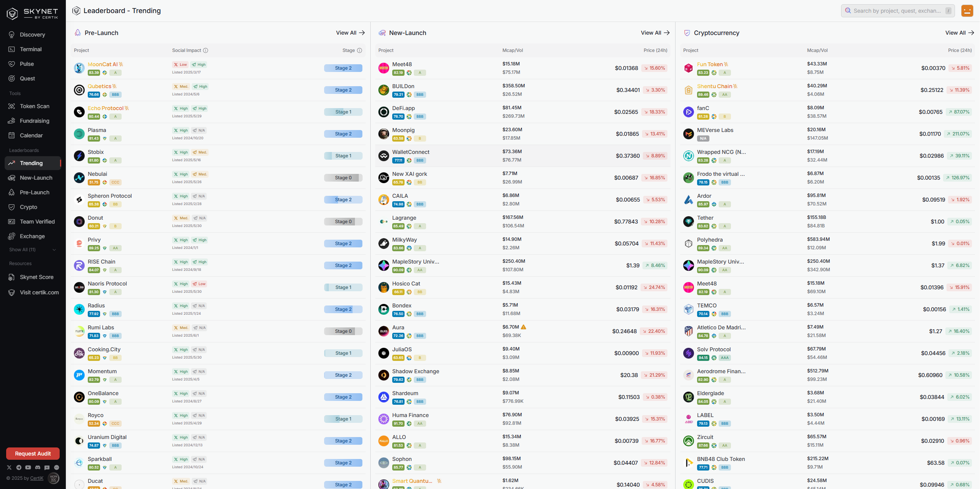
Task: Click View All for Pre-Launch
Action: tap(350, 33)
